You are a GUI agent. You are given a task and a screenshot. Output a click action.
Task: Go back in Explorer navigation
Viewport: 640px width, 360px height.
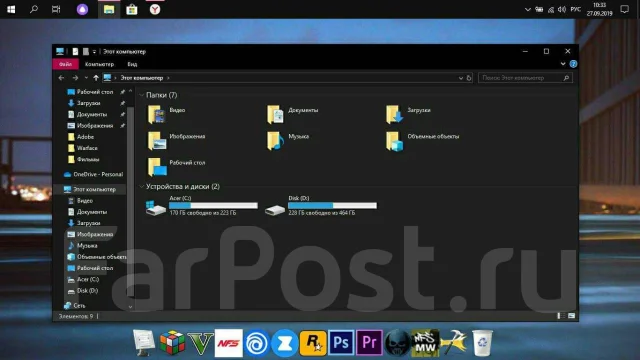click(x=61, y=78)
